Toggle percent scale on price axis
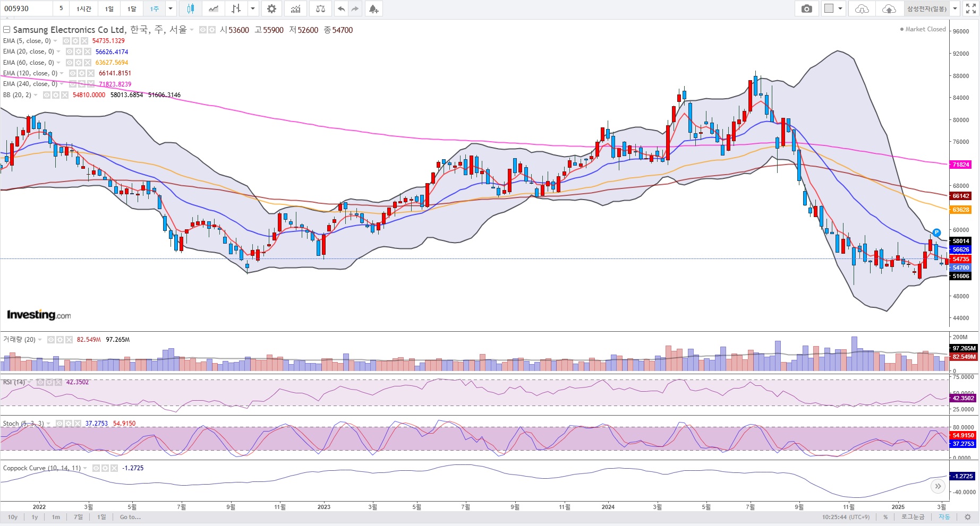This screenshot has height=526, width=980. pos(885,517)
